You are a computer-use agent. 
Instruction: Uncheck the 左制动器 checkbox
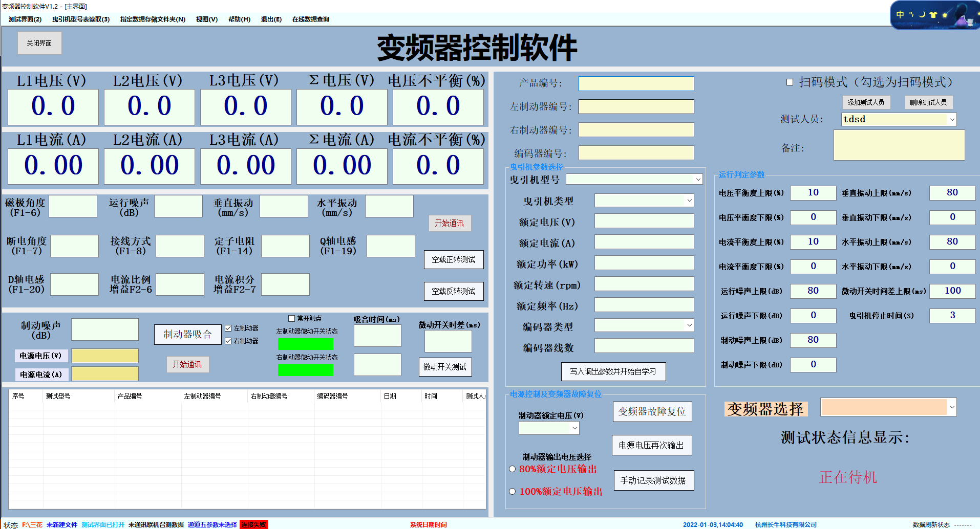228,328
